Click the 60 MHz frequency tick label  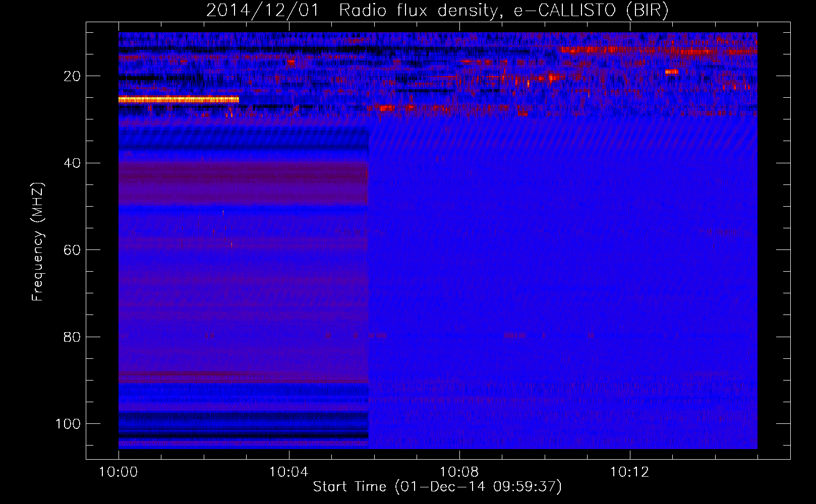72,250
